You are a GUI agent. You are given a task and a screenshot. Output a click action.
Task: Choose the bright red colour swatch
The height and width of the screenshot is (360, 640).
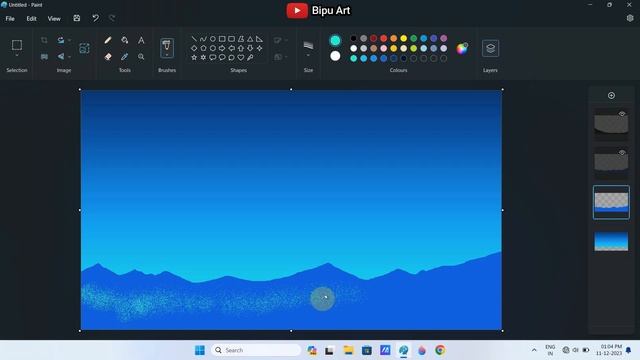384,38
